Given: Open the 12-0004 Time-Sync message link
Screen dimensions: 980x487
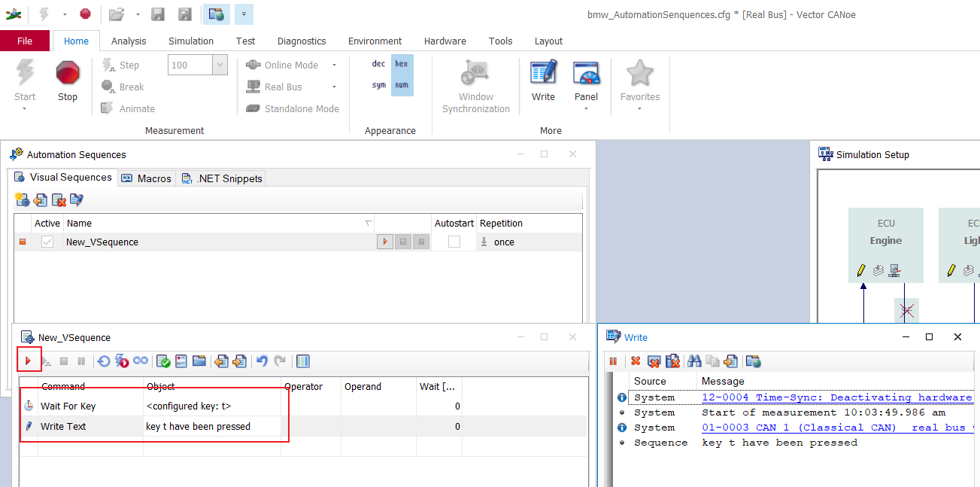Looking at the screenshot, I should 837,397.
